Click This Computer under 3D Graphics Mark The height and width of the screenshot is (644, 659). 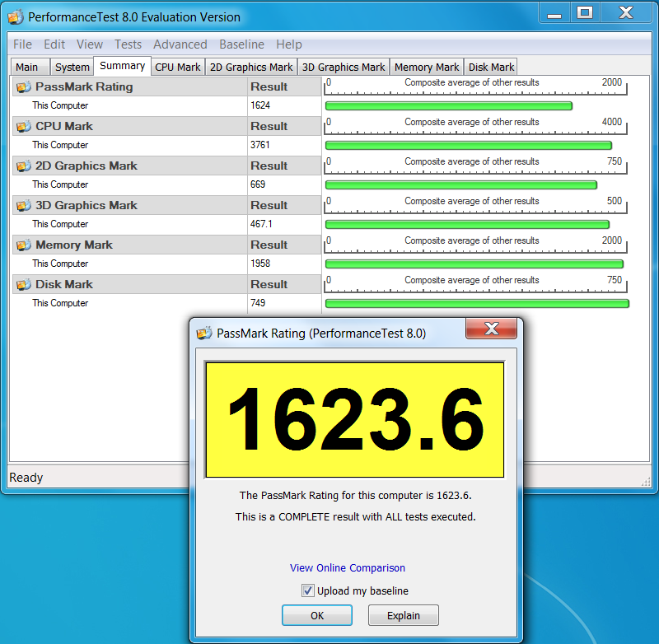60,224
